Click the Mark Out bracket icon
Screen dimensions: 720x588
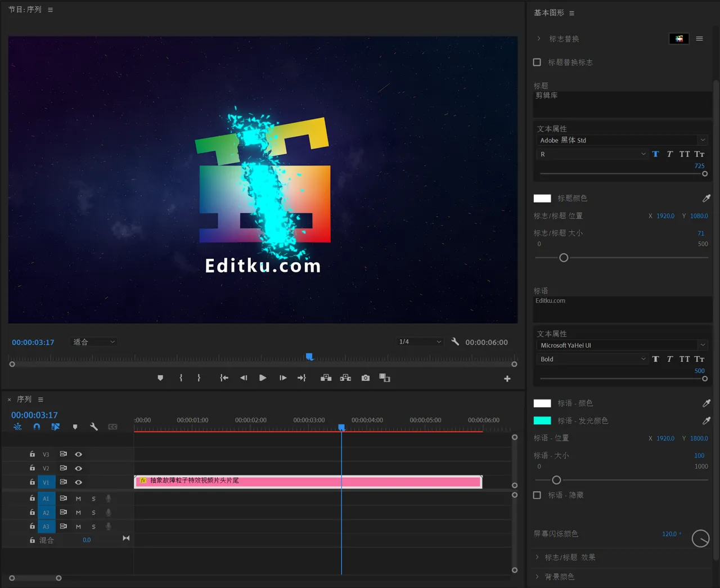click(199, 378)
